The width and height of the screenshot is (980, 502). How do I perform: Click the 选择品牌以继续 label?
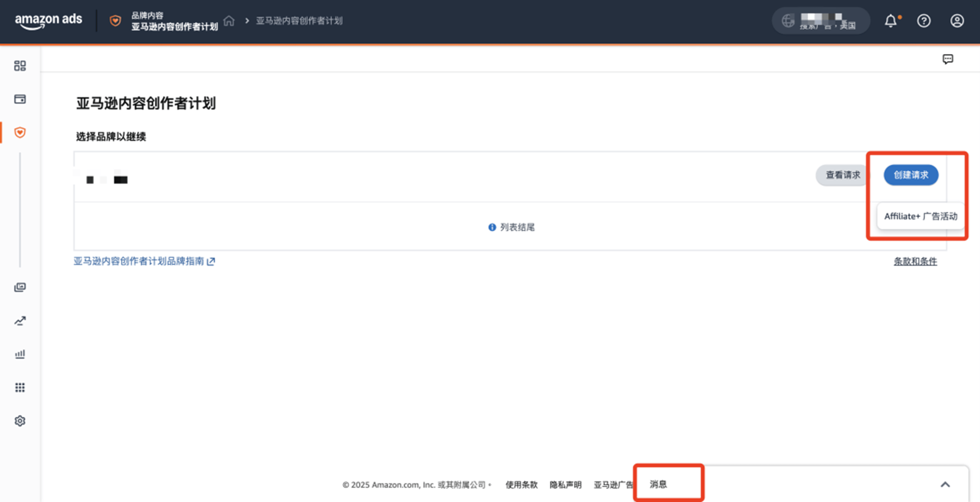coord(111,136)
